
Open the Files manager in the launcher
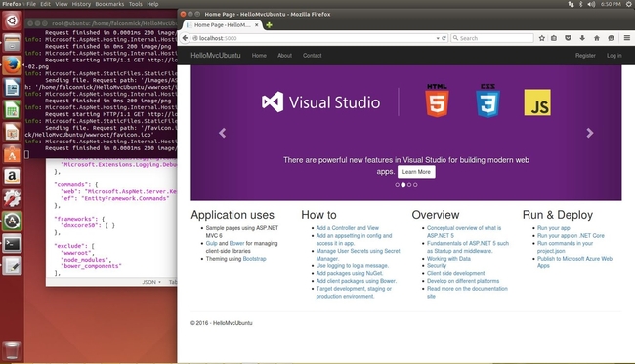(12, 42)
